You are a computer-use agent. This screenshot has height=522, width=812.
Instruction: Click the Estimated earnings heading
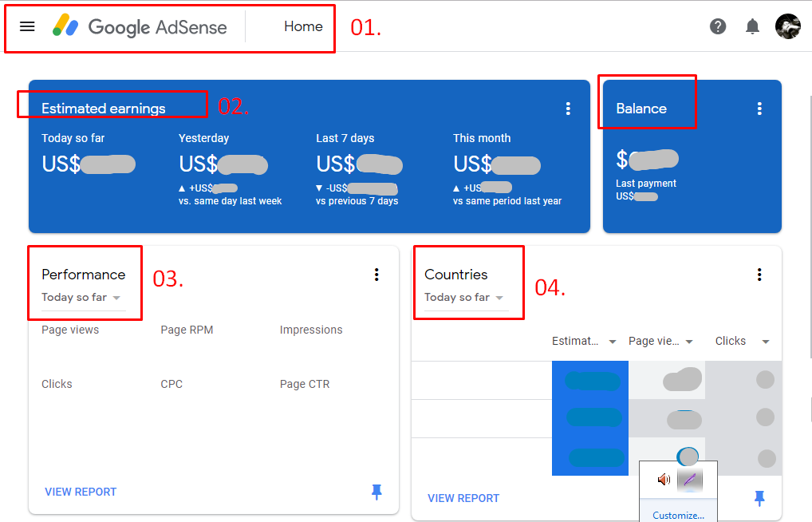coord(104,109)
